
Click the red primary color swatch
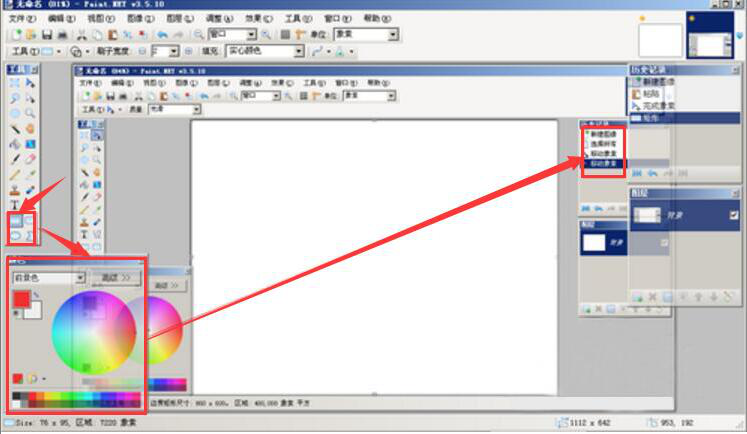(21, 299)
